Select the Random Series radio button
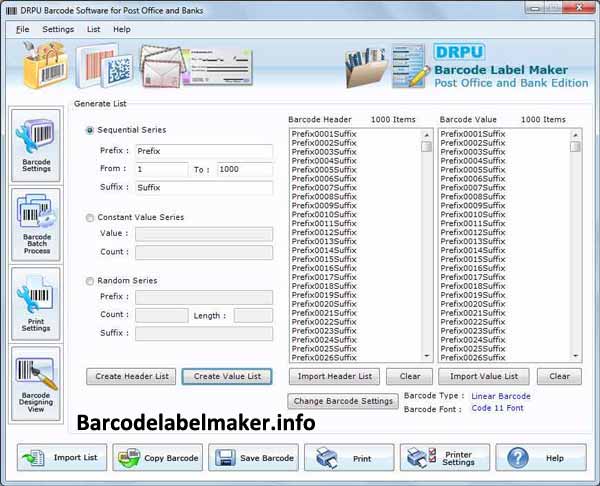Image resolution: width=600 pixels, height=486 pixels. pos(90,281)
